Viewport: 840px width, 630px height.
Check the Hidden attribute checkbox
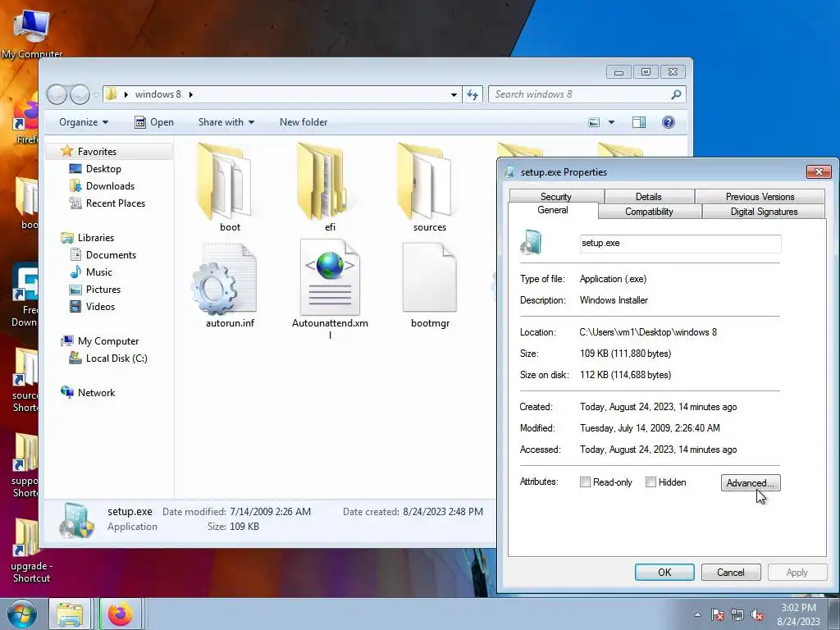click(x=651, y=482)
